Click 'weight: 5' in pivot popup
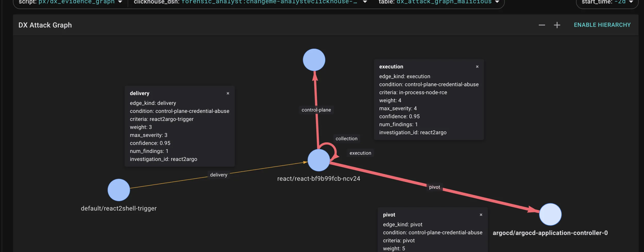 click(x=394, y=248)
